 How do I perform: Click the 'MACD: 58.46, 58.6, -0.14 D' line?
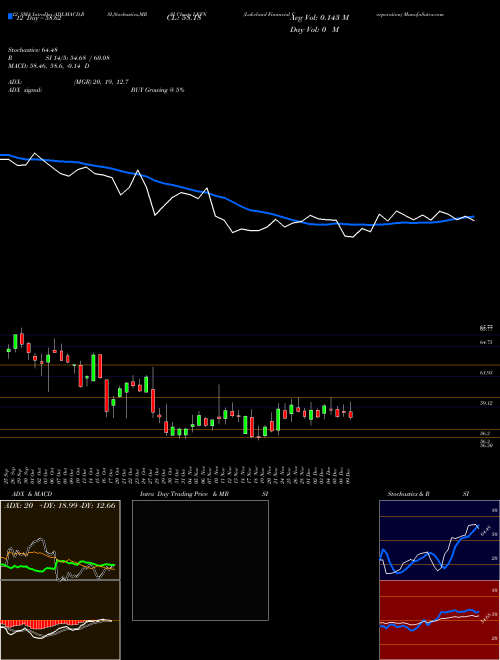point(48,66)
